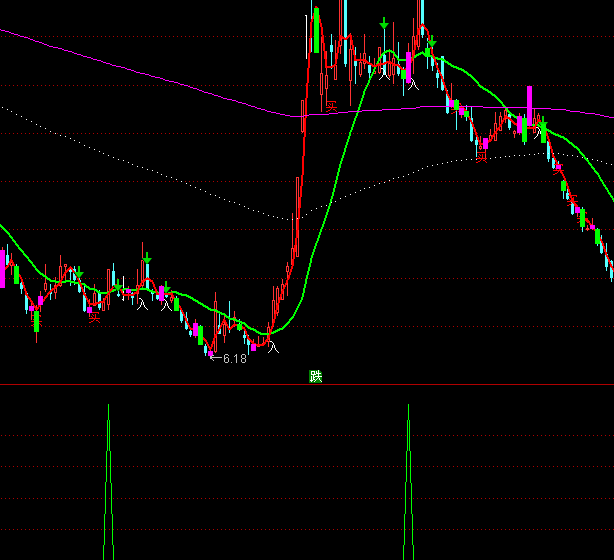Click the white 入 marker right of 6.18

pyautogui.click(x=273, y=347)
